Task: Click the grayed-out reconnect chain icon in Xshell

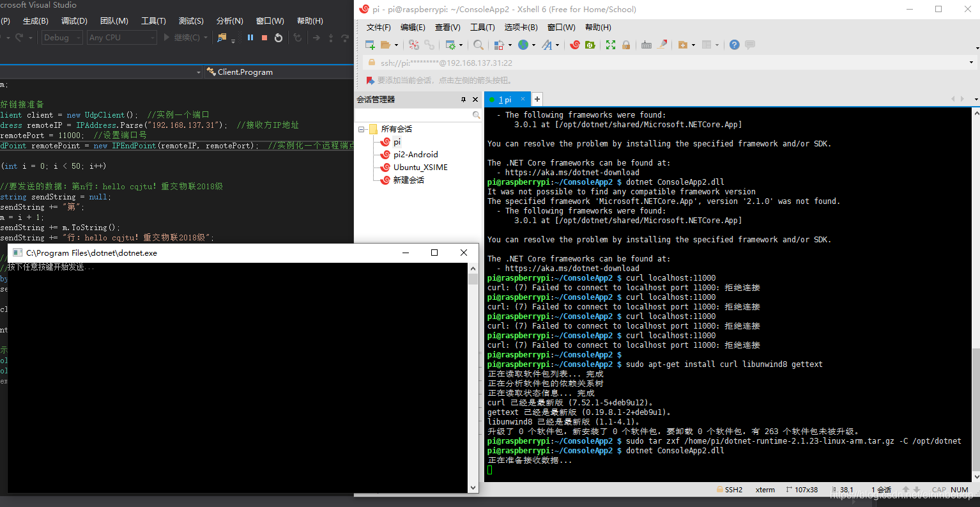Action: pos(429,45)
